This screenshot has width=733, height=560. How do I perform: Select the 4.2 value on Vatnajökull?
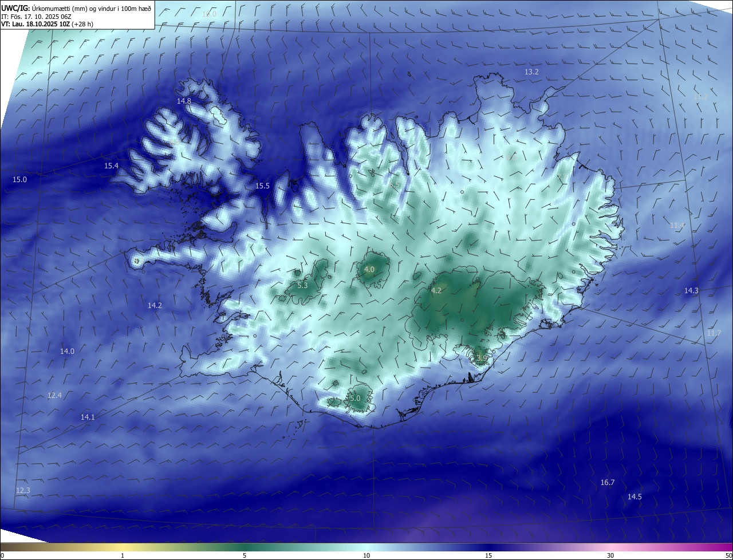coord(436,291)
